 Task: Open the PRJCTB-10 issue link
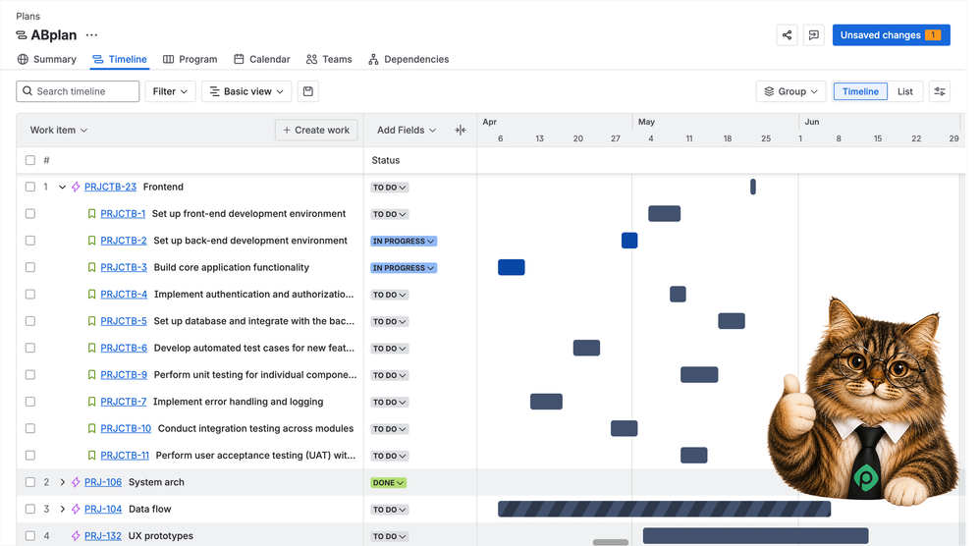(x=126, y=428)
